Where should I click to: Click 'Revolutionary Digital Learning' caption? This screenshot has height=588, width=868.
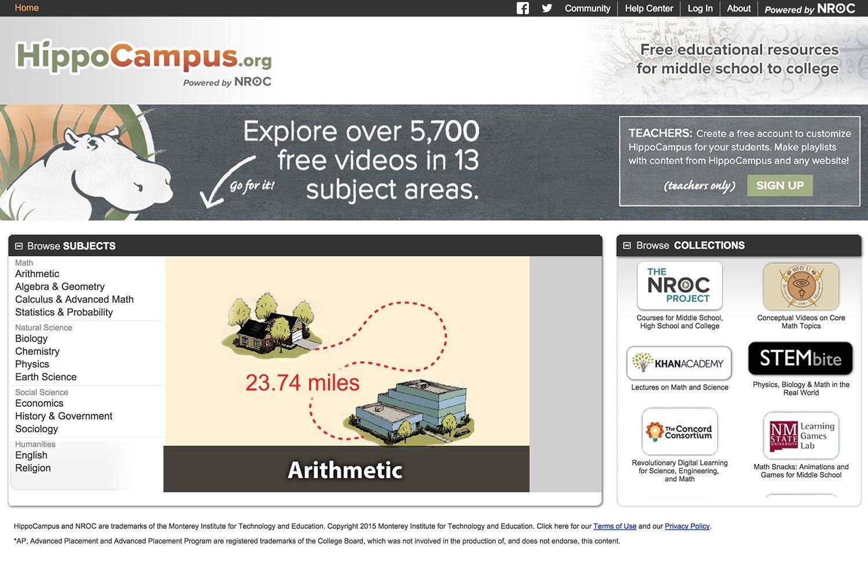(x=679, y=471)
